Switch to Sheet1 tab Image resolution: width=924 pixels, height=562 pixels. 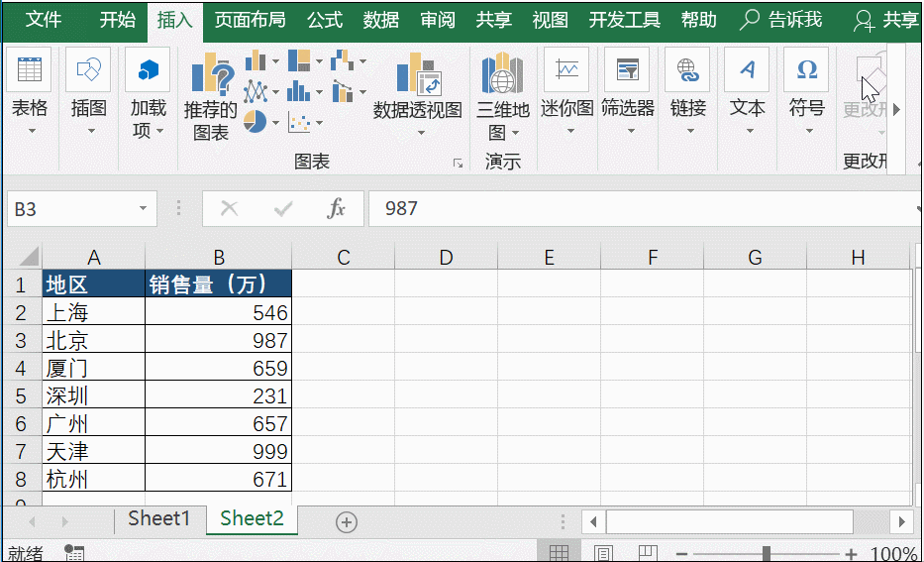click(x=159, y=518)
